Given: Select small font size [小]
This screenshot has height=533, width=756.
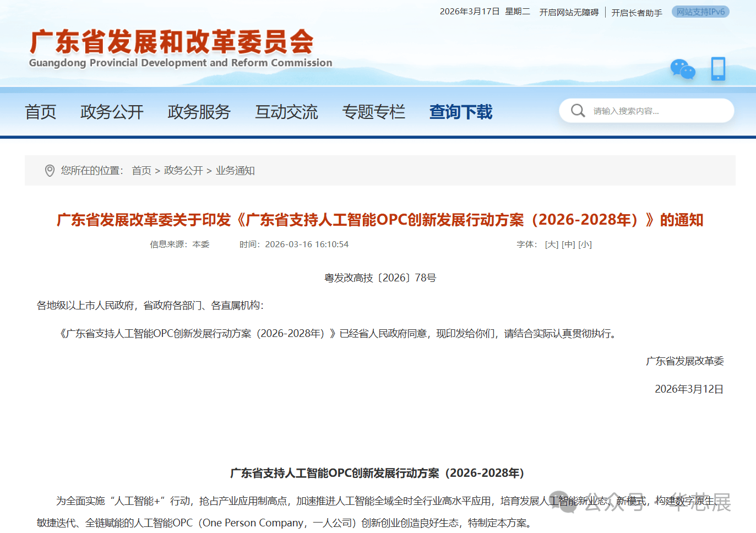Looking at the screenshot, I should click(x=585, y=244).
